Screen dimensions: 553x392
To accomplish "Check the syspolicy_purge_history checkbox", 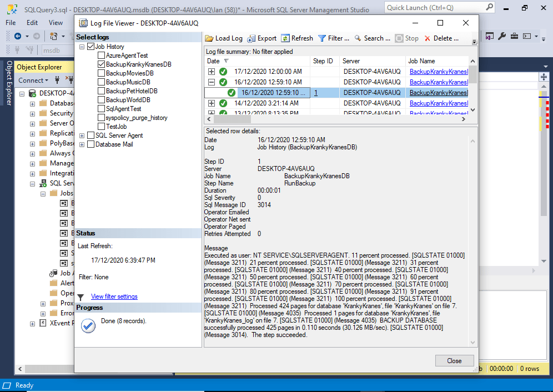I will click(101, 118).
